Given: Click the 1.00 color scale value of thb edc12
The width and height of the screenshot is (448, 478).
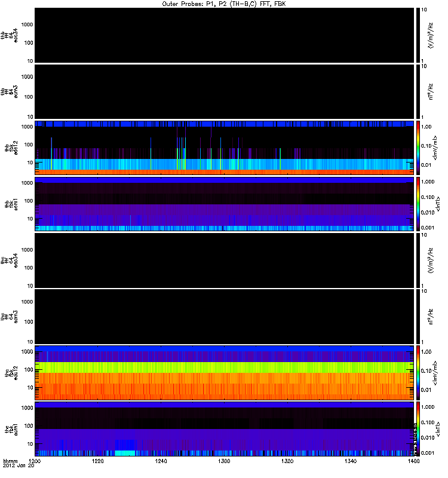Looking at the screenshot, I should coord(426,127).
